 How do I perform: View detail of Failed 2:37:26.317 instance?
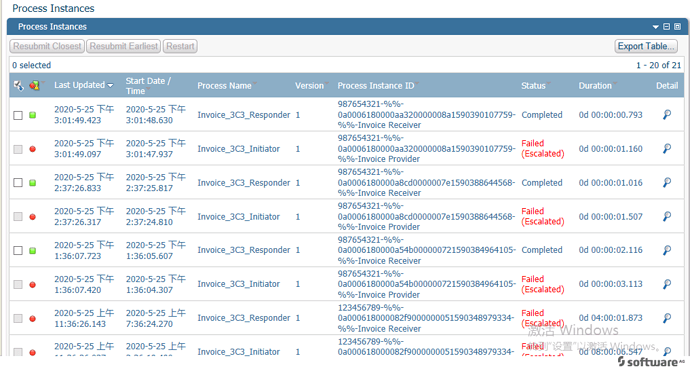[x=667, y=216]
